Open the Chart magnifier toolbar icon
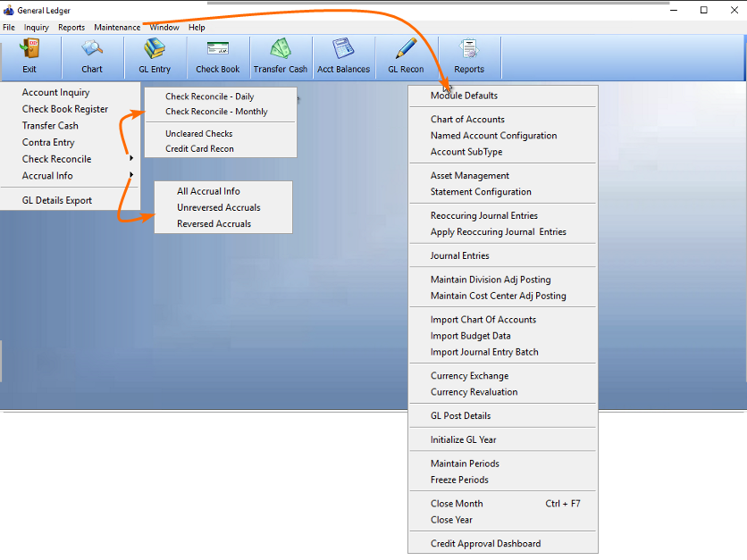 [x=92, y=50]
